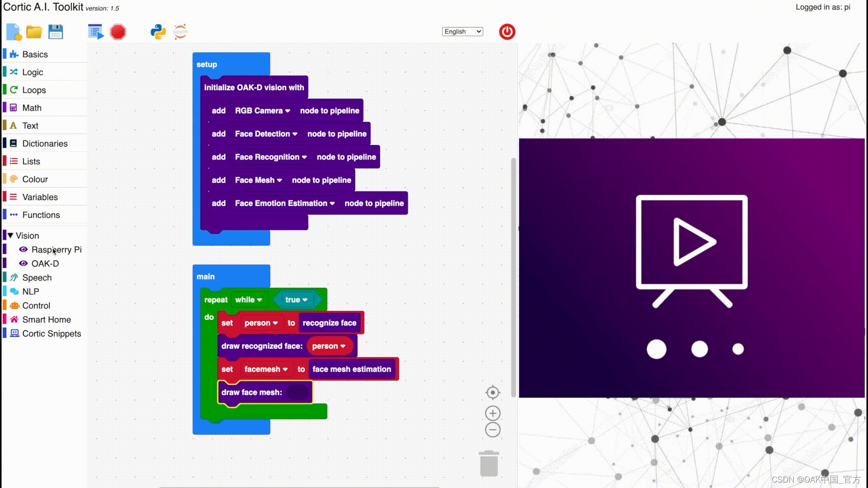Click the Basics menu item in sidebar

[x=34, y=54]
